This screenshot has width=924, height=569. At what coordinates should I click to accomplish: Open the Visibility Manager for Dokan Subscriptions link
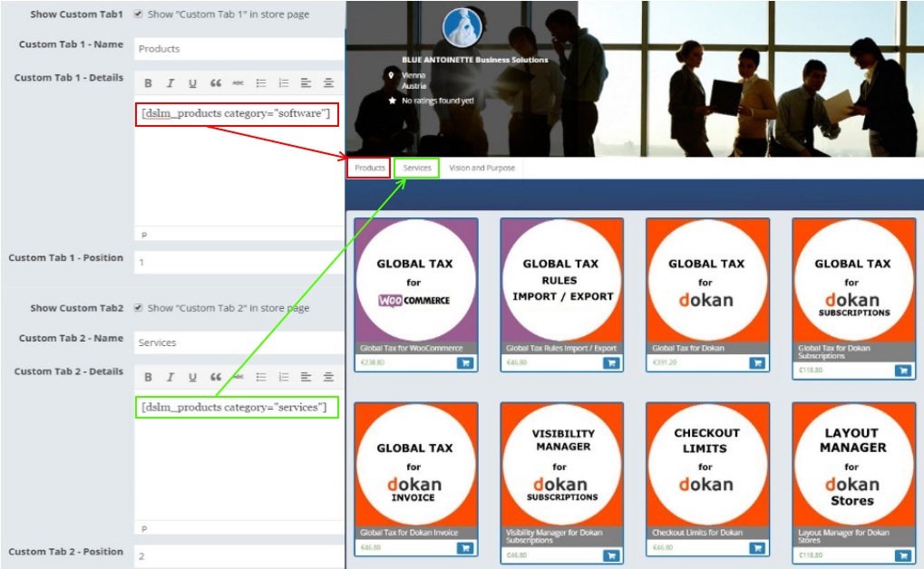(x=554, y=536)
